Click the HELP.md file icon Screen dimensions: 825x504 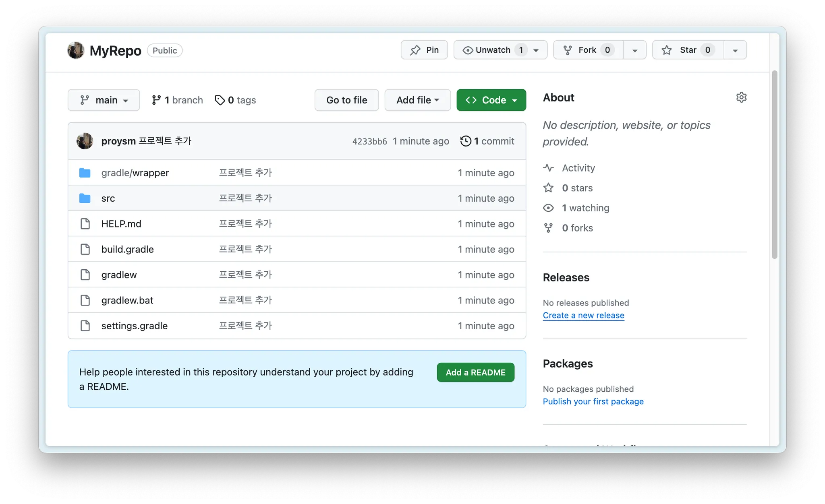pyautogui.click(x=85, y=224)
